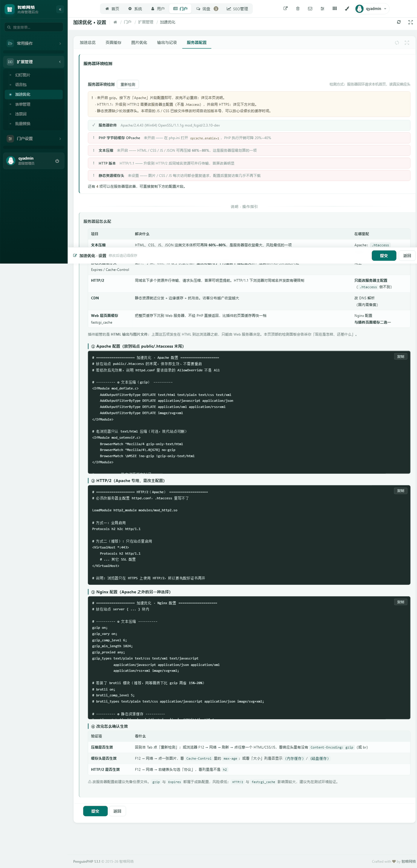Open the 用户 top navigation item

click(158, 9)
